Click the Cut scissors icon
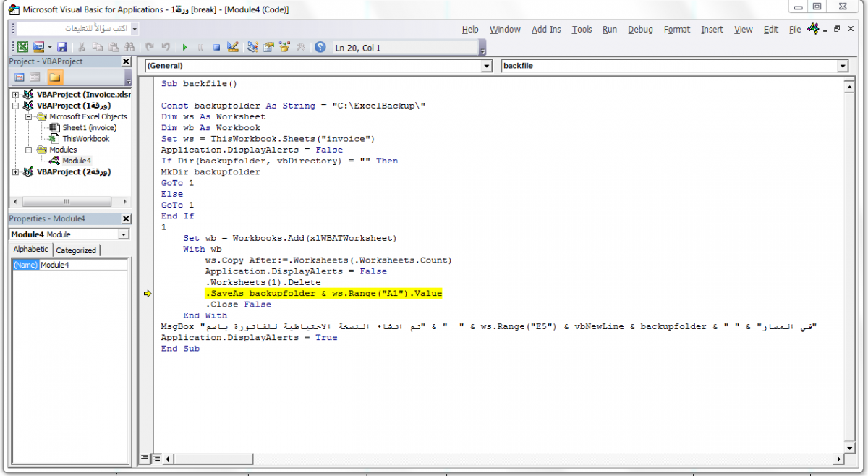Screen dimensions: 868x476 pyautogui.click(x=82, y=47)
